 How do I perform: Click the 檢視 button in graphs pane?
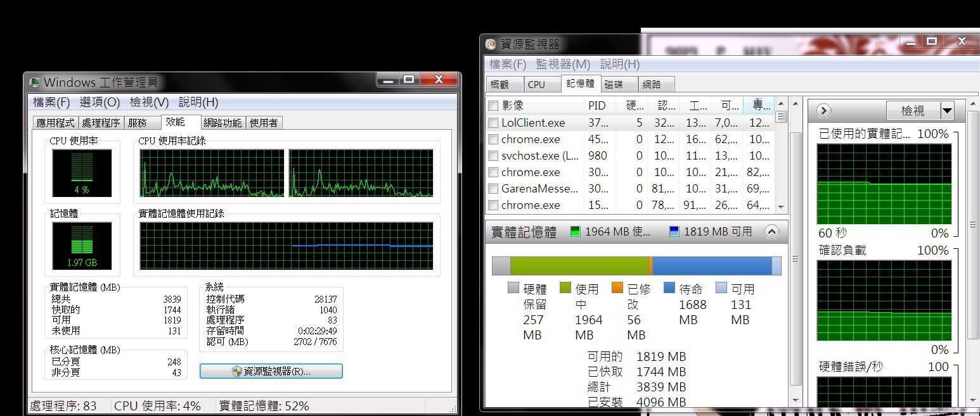click(912, 111)
